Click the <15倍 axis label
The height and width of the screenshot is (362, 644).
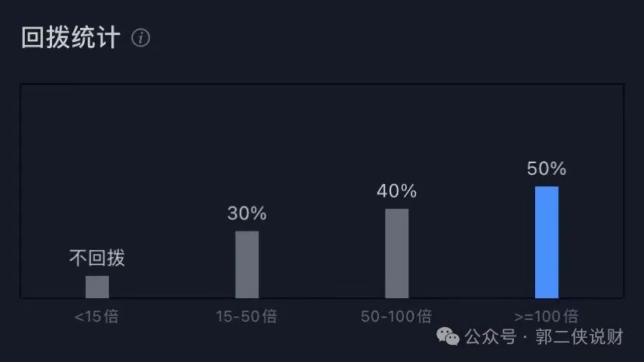[96, 317]
